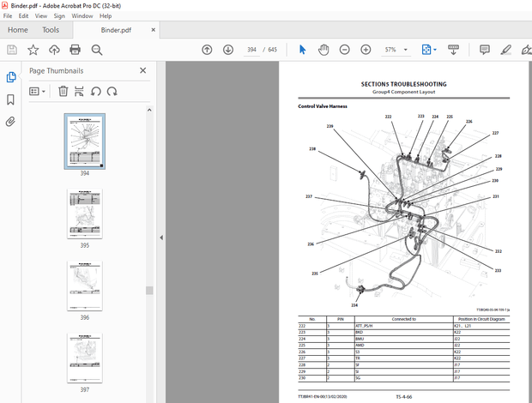Click the '645' total pages text
Screen dimensions: 532x403
tap(273, 50)
